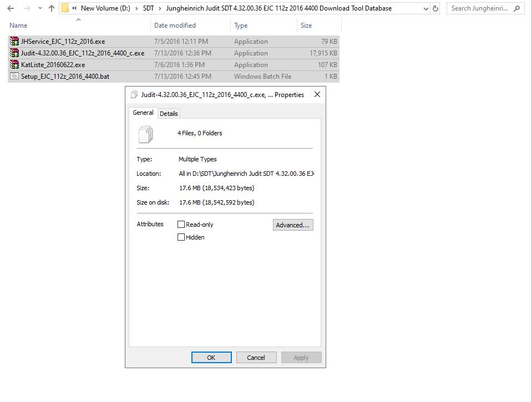Open the address bar history dropdown
The height and width of the screenshot is (402, 532).
click(426, 9)
